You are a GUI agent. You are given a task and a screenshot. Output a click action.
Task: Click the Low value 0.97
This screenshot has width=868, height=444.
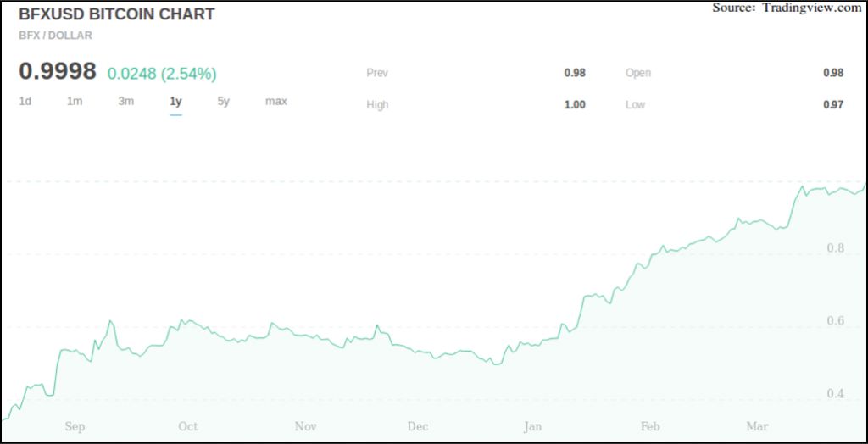[833, 105]
